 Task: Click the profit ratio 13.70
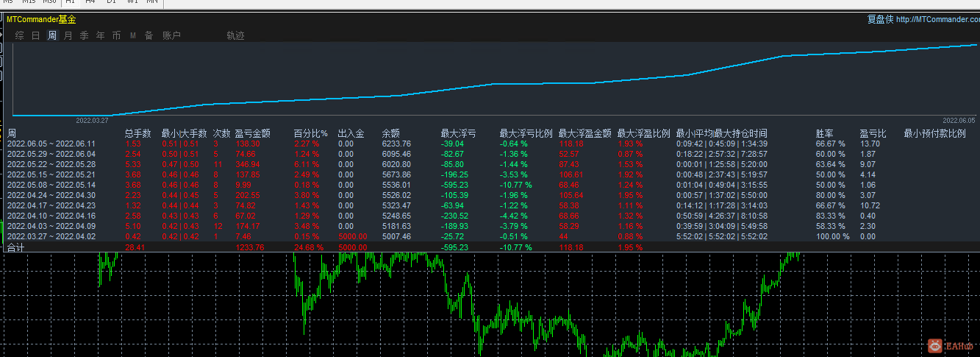(870, 144)
